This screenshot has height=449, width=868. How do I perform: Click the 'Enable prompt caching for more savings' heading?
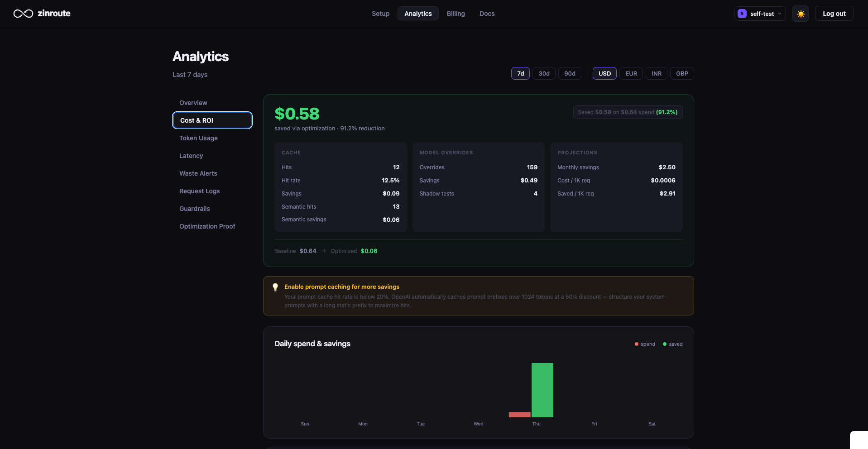coord(342,287)
